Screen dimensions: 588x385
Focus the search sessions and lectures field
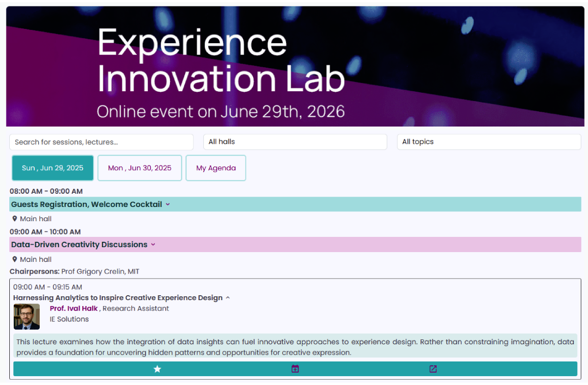(101, 142)
